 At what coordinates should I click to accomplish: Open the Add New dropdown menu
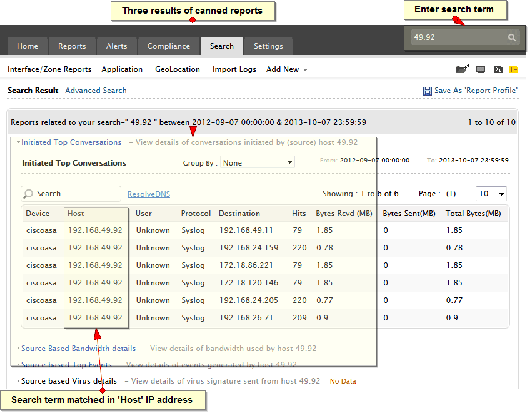pyautogui.click(x=287, y=69)
